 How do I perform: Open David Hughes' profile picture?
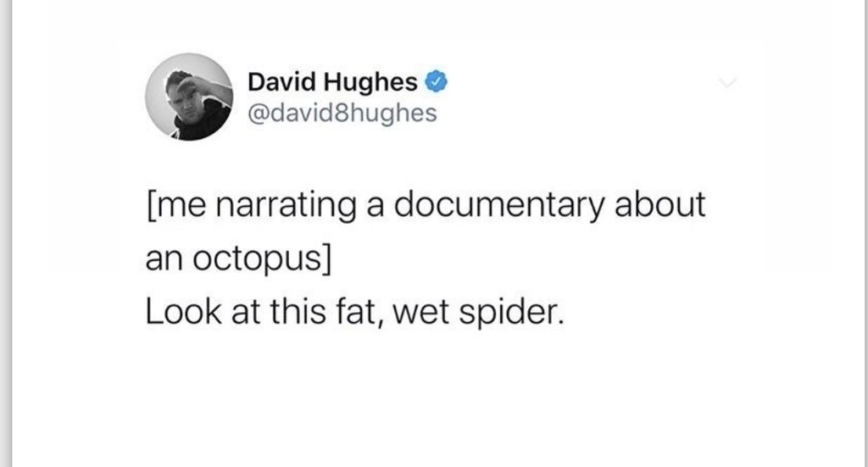point(189,97)
